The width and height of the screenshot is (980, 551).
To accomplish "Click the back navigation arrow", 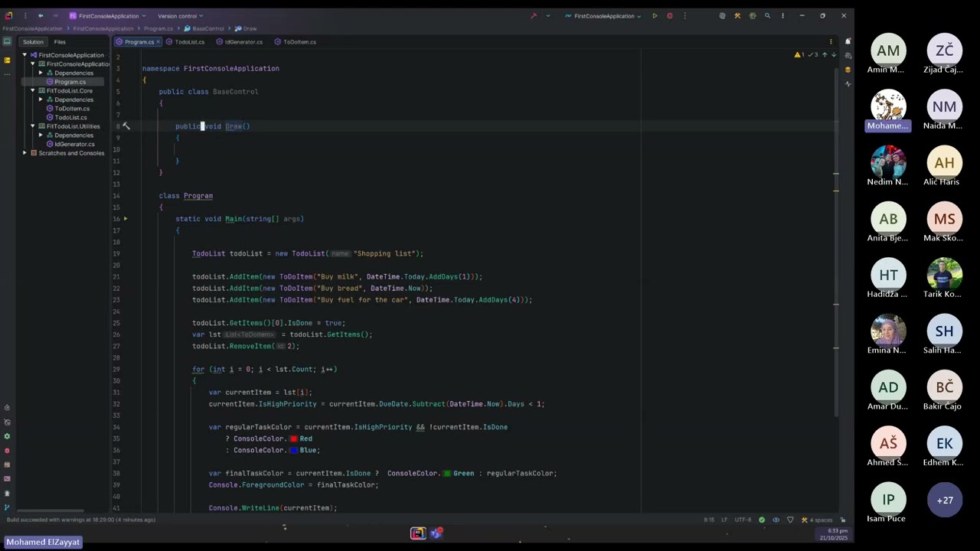I will 41,16.
